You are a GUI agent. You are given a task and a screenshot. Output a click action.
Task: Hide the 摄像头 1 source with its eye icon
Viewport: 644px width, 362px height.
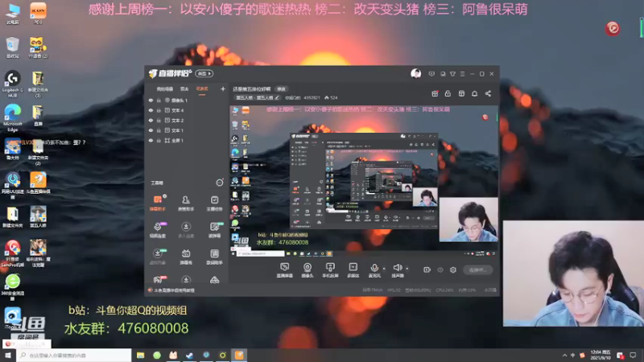pyautogui.click(x=151, y=100)
